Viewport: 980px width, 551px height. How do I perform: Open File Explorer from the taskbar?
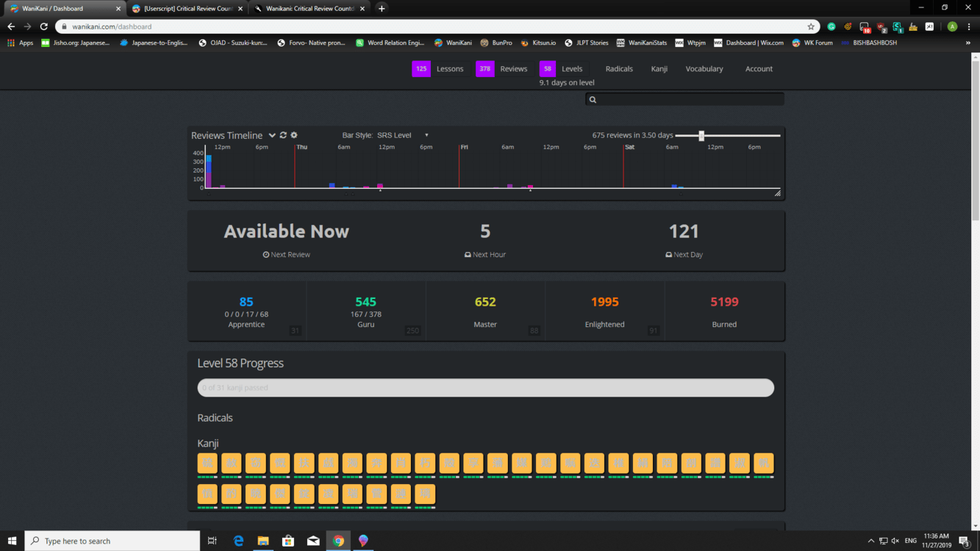pos(263,541)
